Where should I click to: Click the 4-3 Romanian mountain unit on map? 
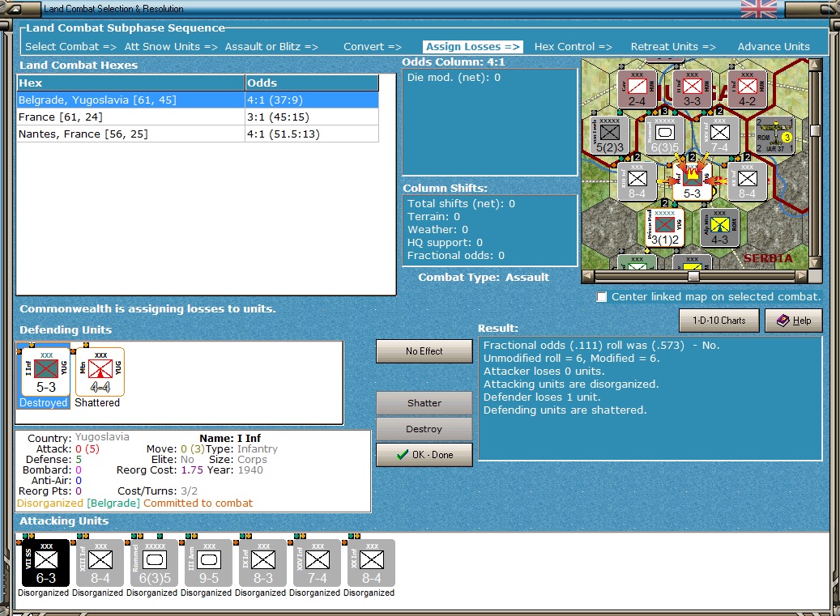pos(719,228)
